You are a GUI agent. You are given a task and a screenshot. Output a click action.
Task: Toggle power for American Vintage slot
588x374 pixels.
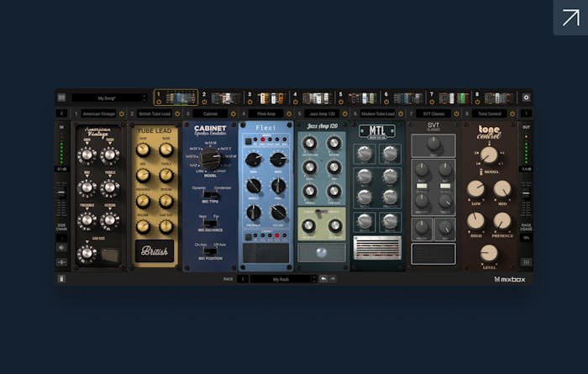click(122, 113)
